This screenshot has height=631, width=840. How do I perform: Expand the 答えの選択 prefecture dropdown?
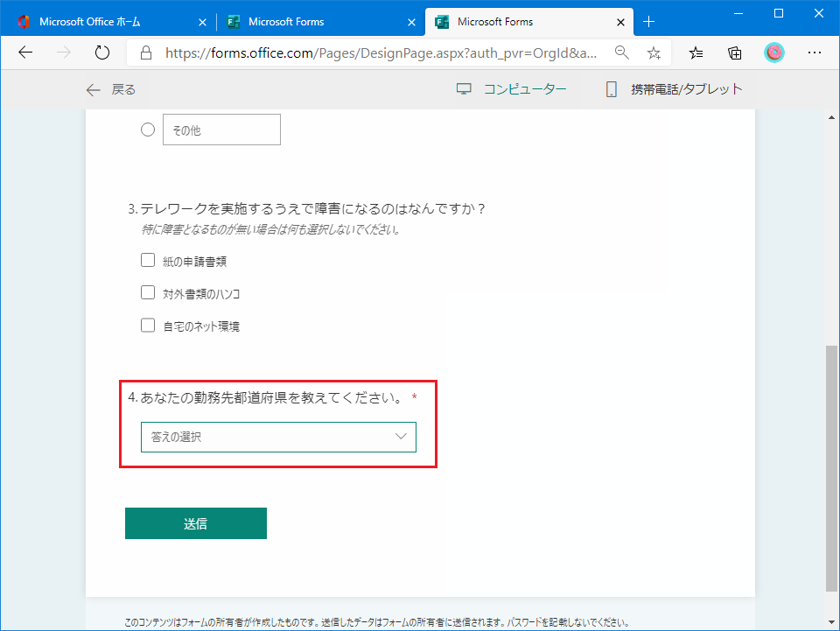[278, 437]
